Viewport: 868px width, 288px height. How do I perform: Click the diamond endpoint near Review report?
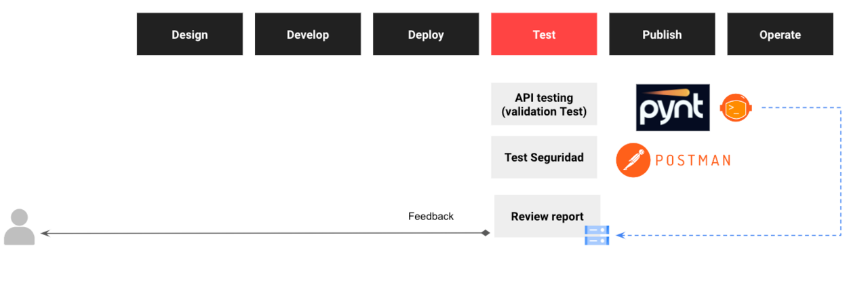tap(486, 233)
